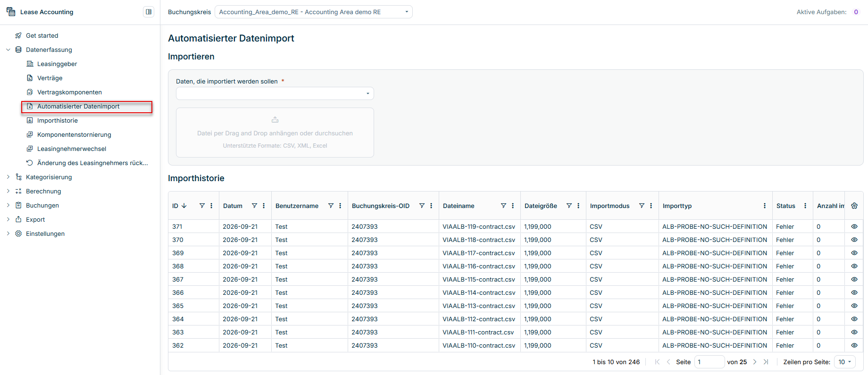Open the 'Daten, die importiert werden sollen' dropdown
This screenshot has width=868, height=375.
click(x=275, y=93)
